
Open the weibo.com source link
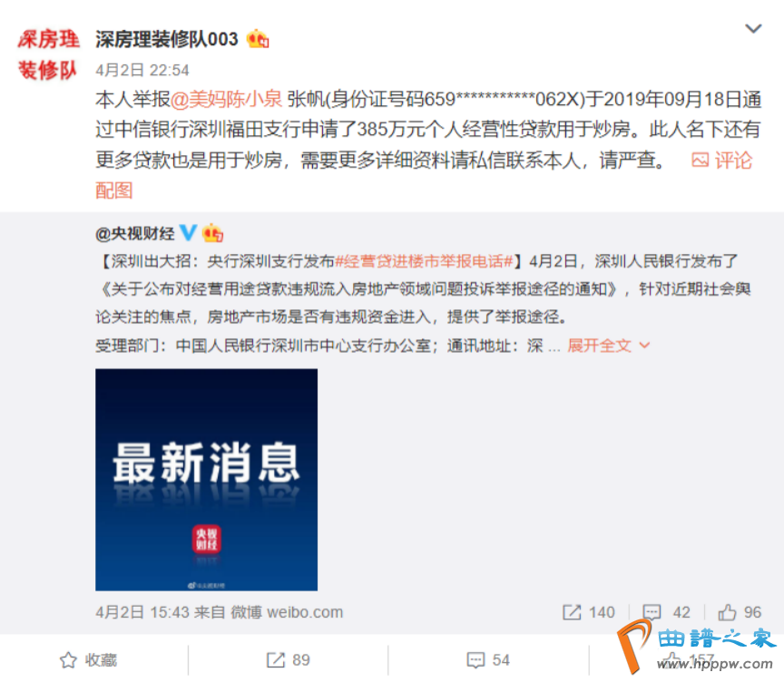(x=305, y=612)
